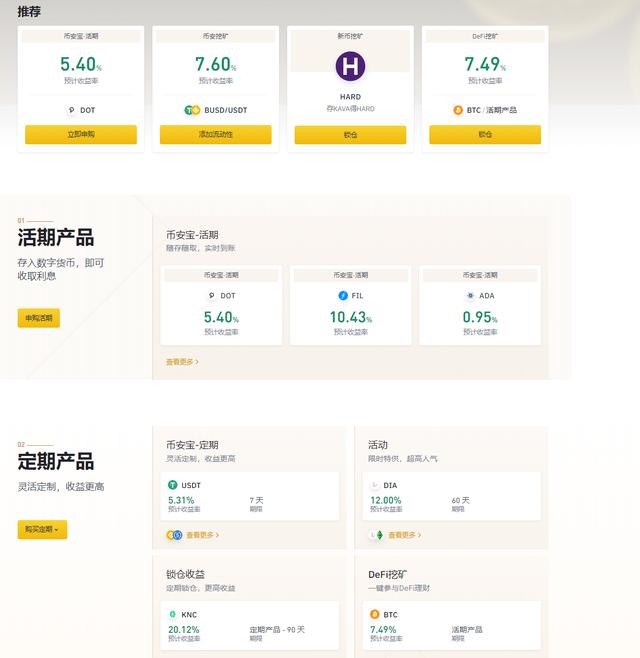Click the USDT icon in 币安宝-定期
Screen dimensions: 640x658
[x=172, y=485]
